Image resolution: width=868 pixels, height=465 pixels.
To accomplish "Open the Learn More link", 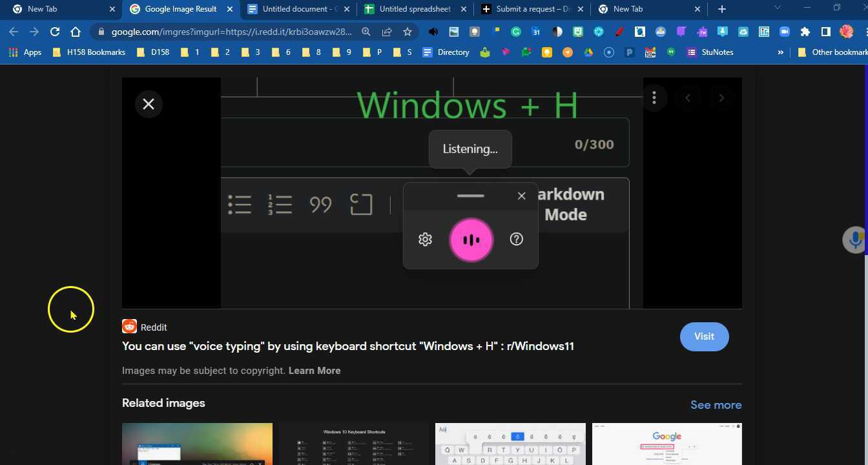I will point(315,370).
